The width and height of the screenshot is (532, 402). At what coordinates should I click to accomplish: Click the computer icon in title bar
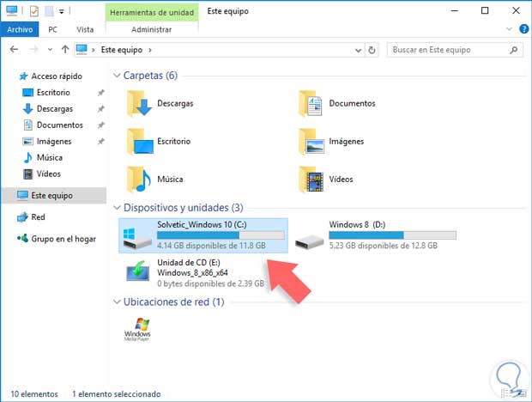click(x=12, y=11)
